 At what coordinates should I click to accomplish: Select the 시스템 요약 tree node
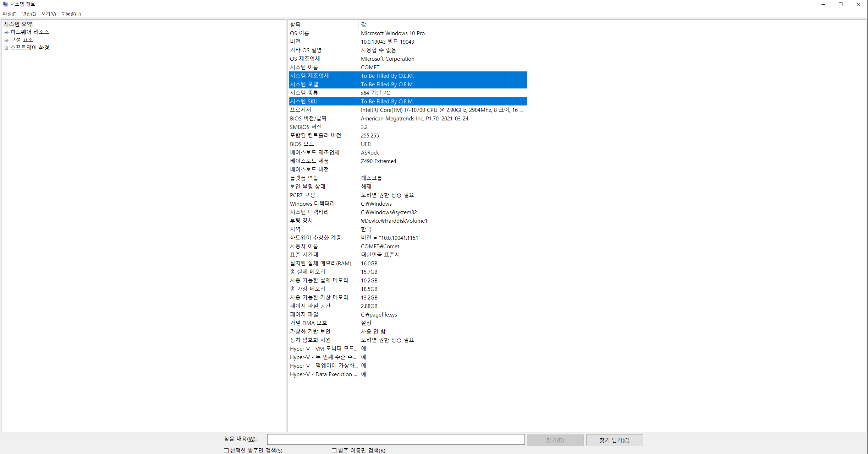(18, 24)
